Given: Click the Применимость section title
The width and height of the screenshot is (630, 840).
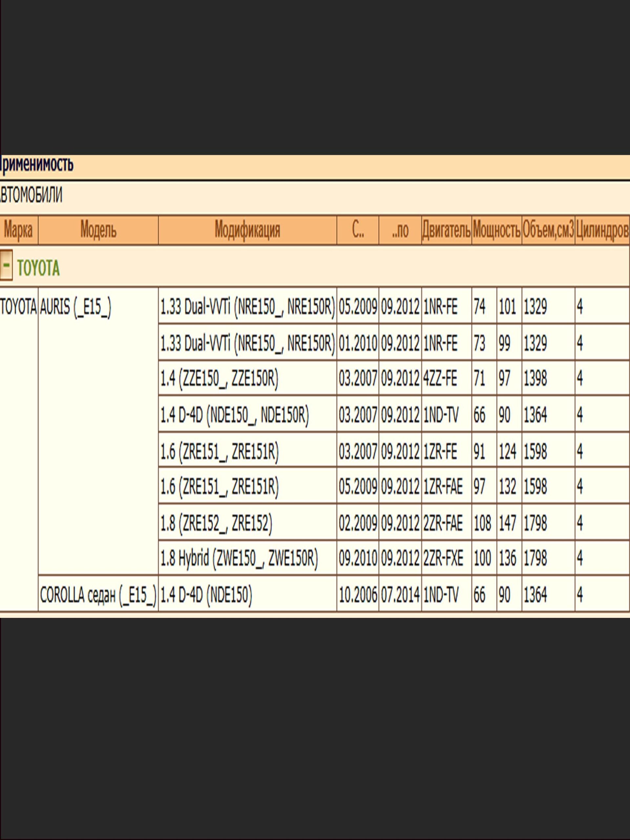Looking at the screenshot, I should tap(37, 165).
